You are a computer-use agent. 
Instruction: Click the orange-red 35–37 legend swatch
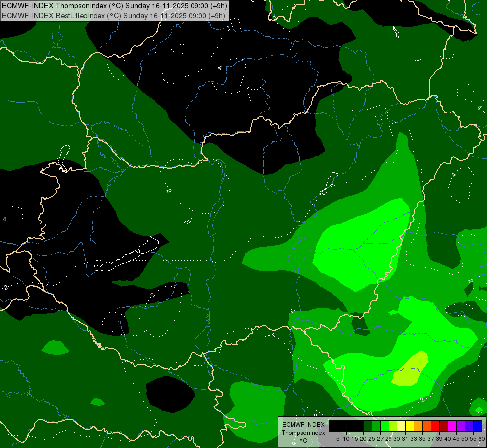(x=426, y=426)
